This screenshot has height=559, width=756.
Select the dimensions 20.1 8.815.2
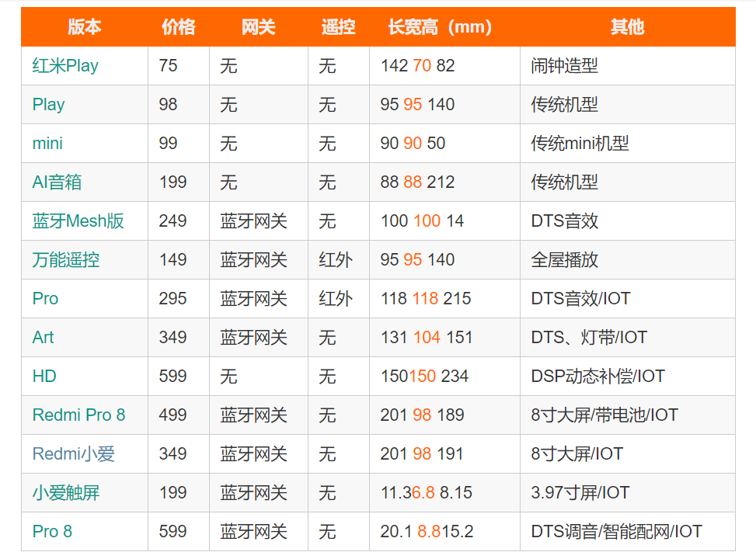point(427,531)
